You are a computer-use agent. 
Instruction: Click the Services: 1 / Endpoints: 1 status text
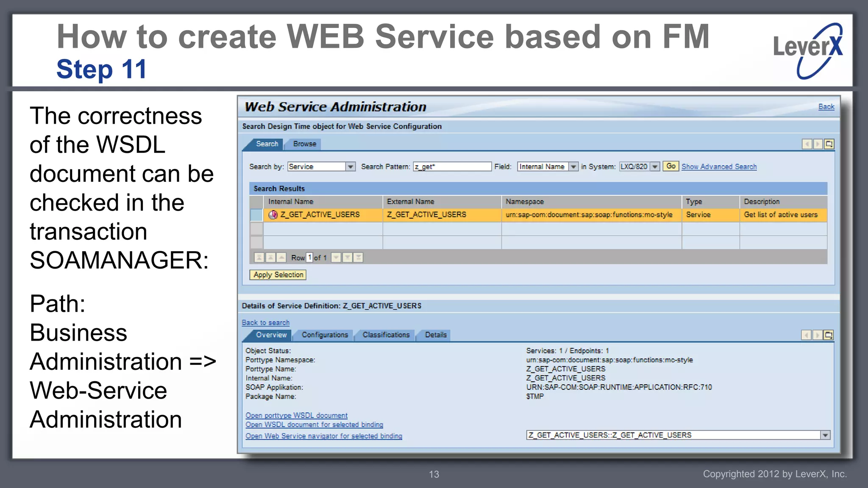click(568, 351)
